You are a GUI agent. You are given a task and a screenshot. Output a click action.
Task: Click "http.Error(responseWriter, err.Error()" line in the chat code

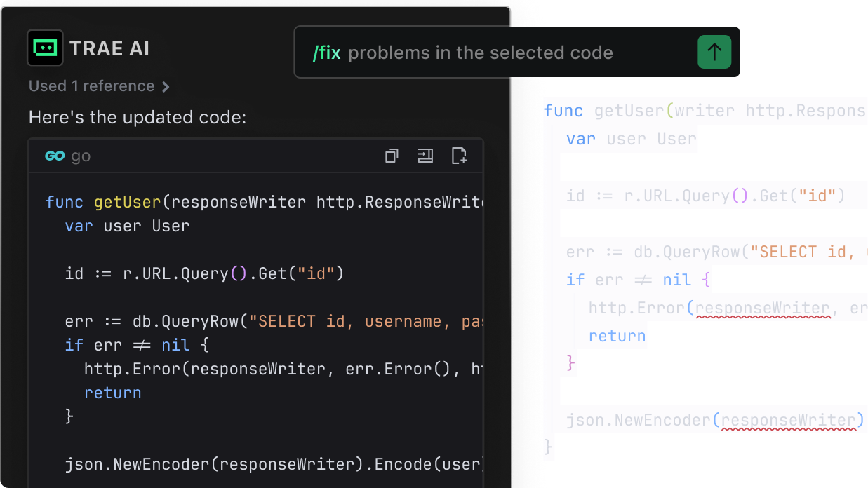pos(283,369)
